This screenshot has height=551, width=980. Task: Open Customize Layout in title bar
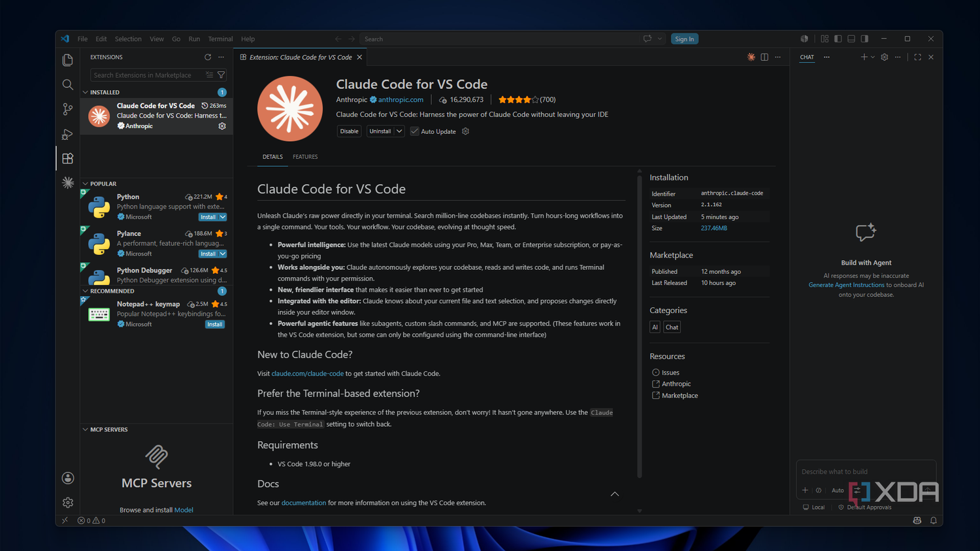tap(825, 39)
